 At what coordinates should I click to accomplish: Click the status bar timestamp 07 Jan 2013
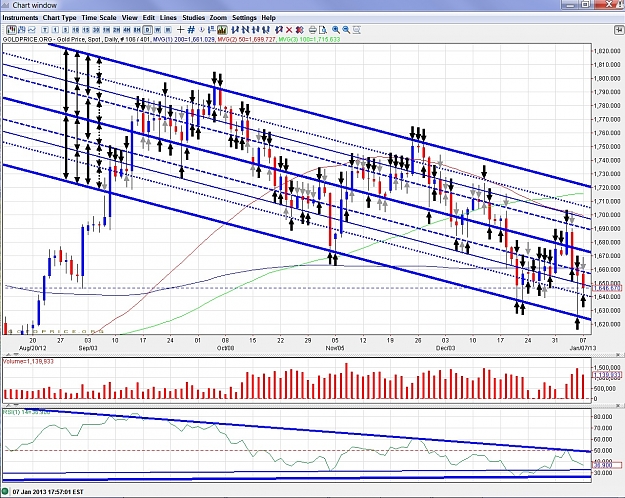tap(48, 492)
